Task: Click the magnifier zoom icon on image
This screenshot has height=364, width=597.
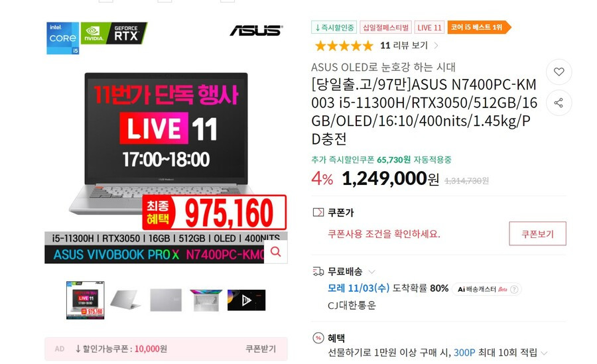Action: (x=276, y=252)
